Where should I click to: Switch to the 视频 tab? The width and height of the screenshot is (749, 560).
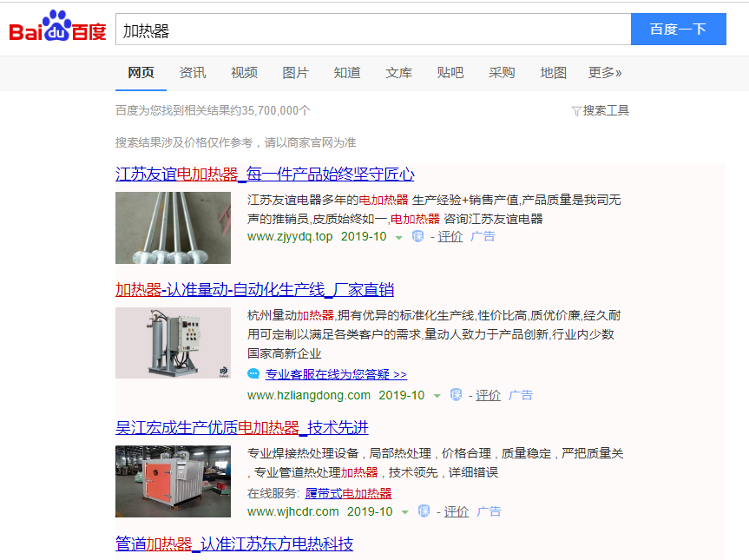[244, 73]
